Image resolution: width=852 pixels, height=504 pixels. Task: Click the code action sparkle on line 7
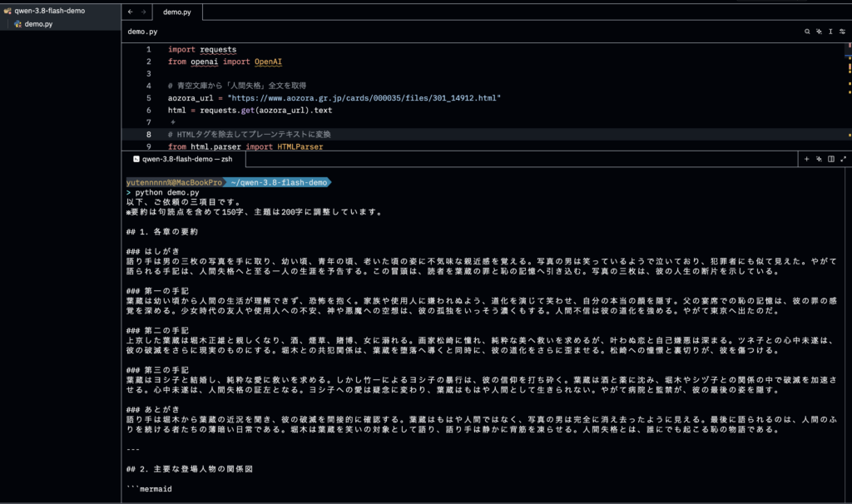tap(173, 122)
